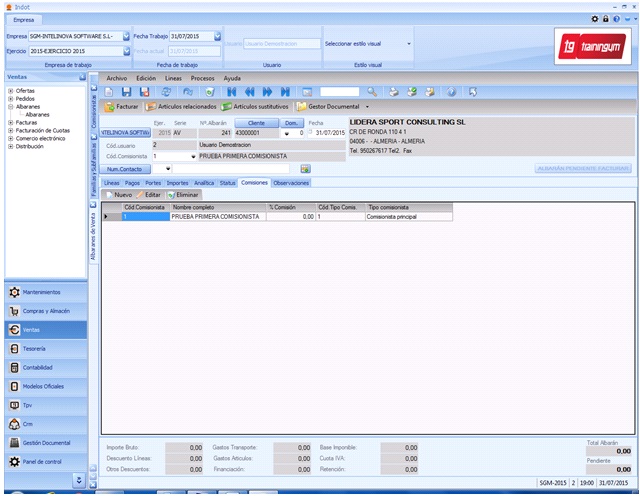Switch to the Observaciones tab
640x496 pixels.
click(291, 183)
